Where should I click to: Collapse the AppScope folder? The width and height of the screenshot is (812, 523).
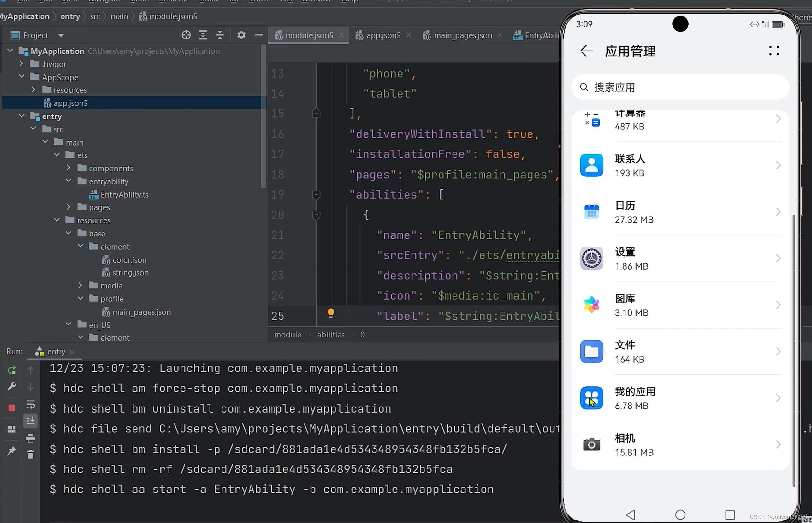pyautogui.click(x=22, y=76)
